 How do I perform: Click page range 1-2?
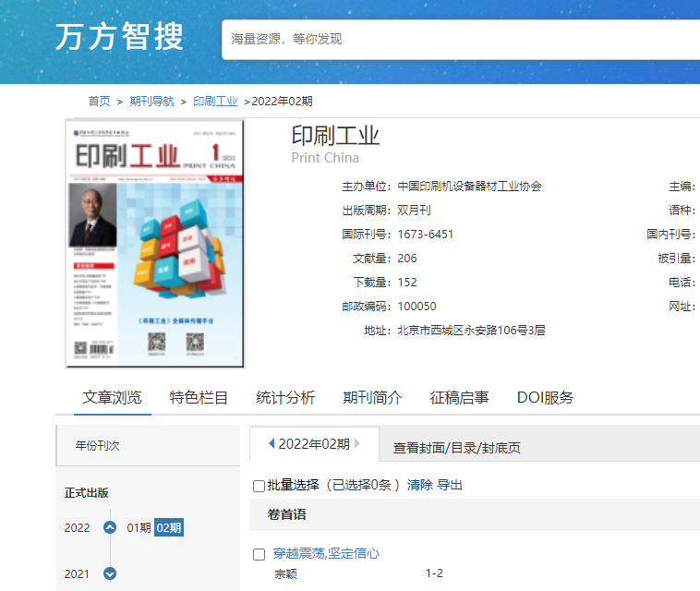(434, 573)
